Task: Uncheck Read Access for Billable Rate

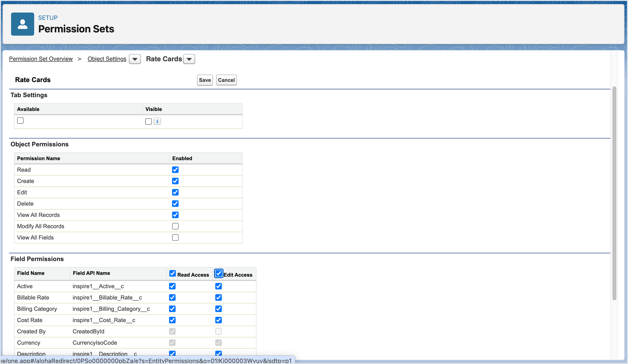Action: [x=172, y=297]
